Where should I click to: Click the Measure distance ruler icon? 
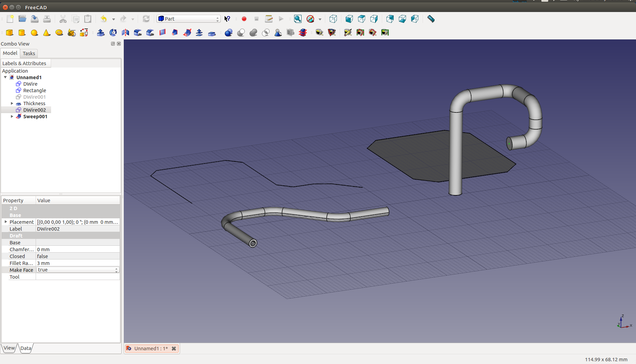pyautogui.click(x=431, y=19)
